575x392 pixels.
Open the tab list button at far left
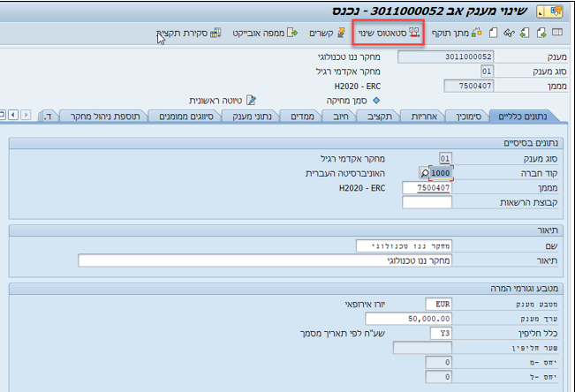click(x=2, y=115)
